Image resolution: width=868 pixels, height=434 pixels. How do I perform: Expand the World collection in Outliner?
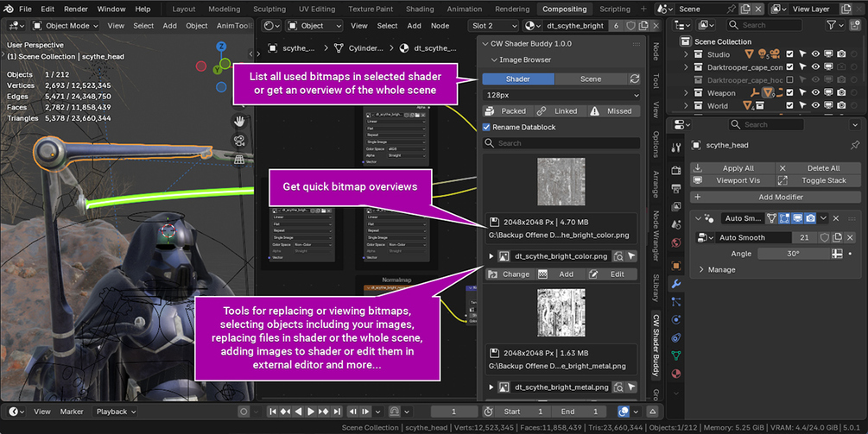686,105
